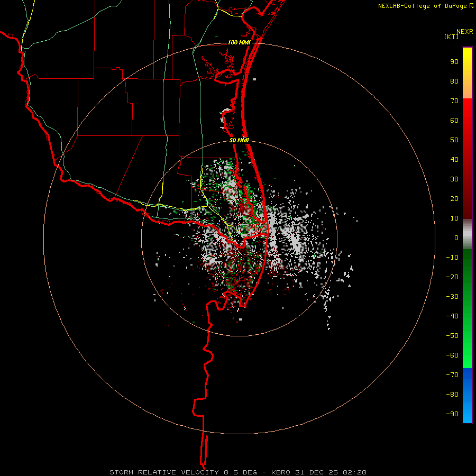Click the 02:20 timestamp in the caption
Screen dimensions: 476x476
tap(354, 472)
